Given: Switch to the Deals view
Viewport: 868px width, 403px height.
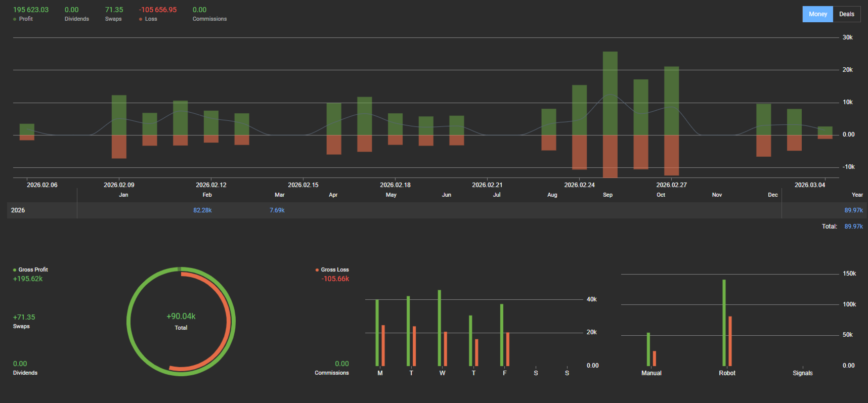Looking at the screenshot, I should [846, 14].
